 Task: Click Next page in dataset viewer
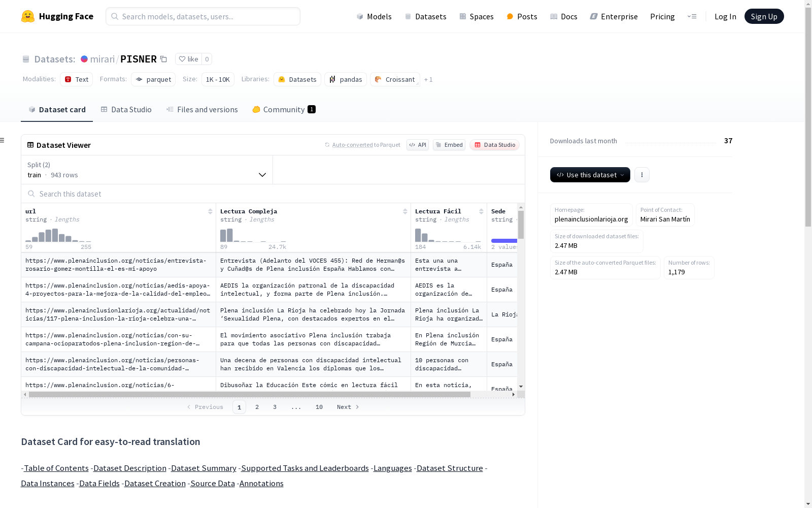click(348, 407)
